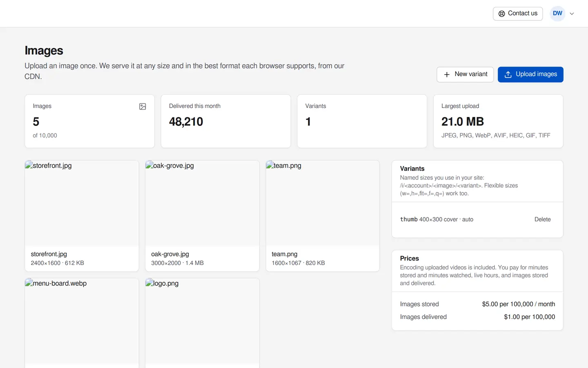Viewport: 588px width, 368px height.
Task: Click the "3000×2000 · 1.4 MB" details text
Action: pyautogui.click(x=177, y=263)
